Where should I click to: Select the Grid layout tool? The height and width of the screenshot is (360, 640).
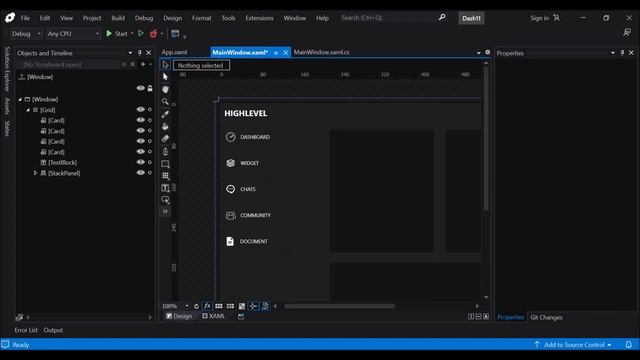165,176
